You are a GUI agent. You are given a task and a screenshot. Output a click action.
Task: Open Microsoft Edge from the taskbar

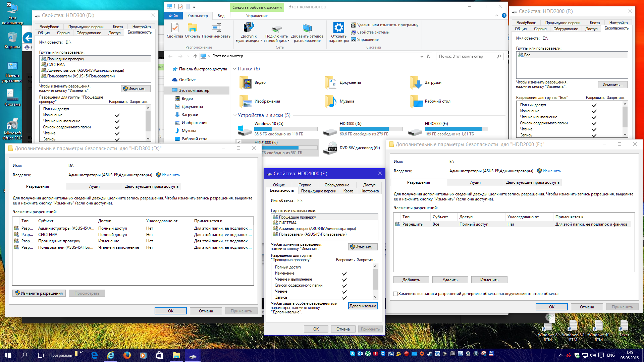(x=95, y=355)
